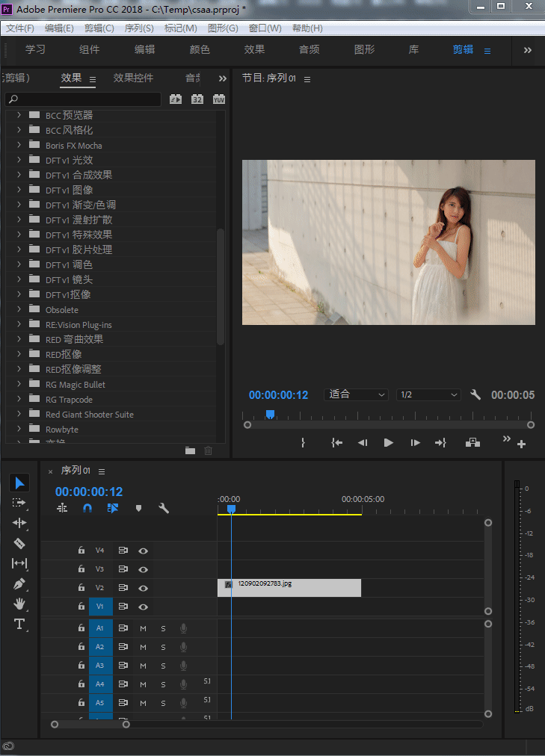
Task: Toggle sync lock on track A3
Action: click(123, 666)
